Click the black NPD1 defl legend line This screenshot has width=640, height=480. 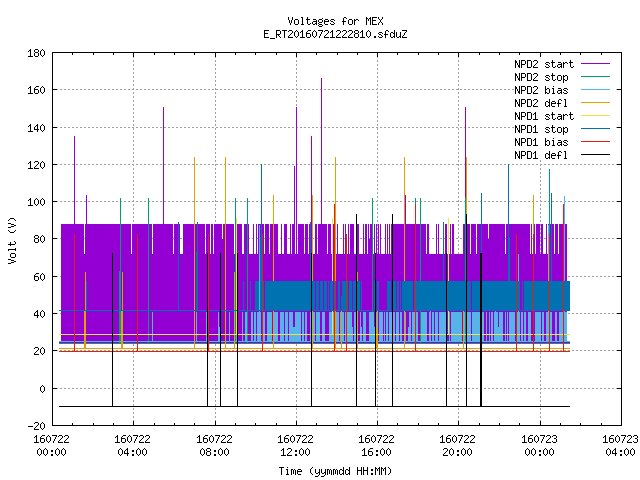(595, 155)
